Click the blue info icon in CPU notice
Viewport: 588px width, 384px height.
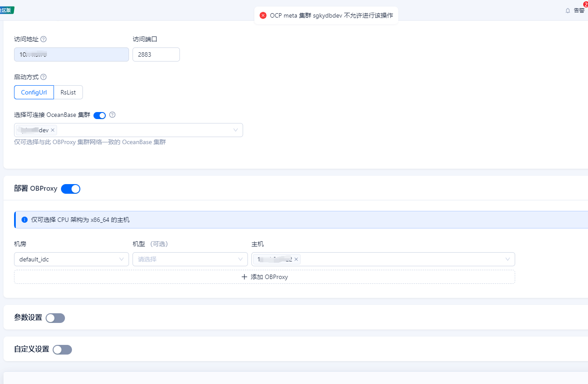25,219
